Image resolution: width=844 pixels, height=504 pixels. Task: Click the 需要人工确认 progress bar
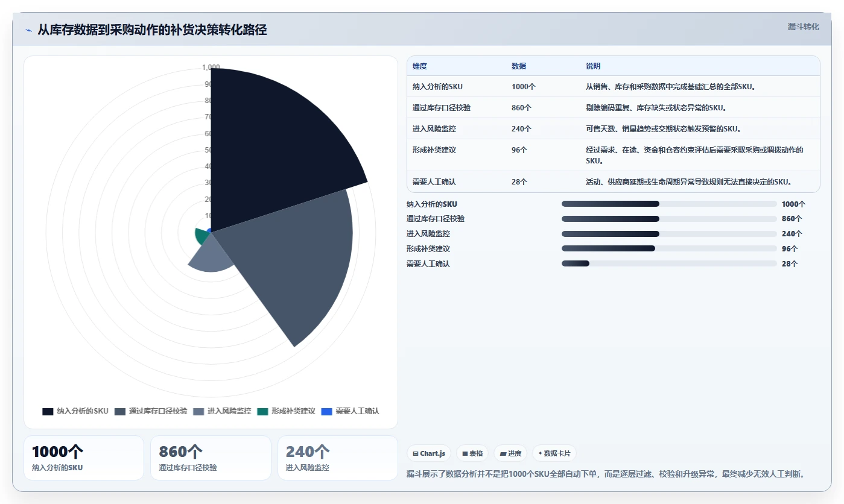(x=669, y=263)
